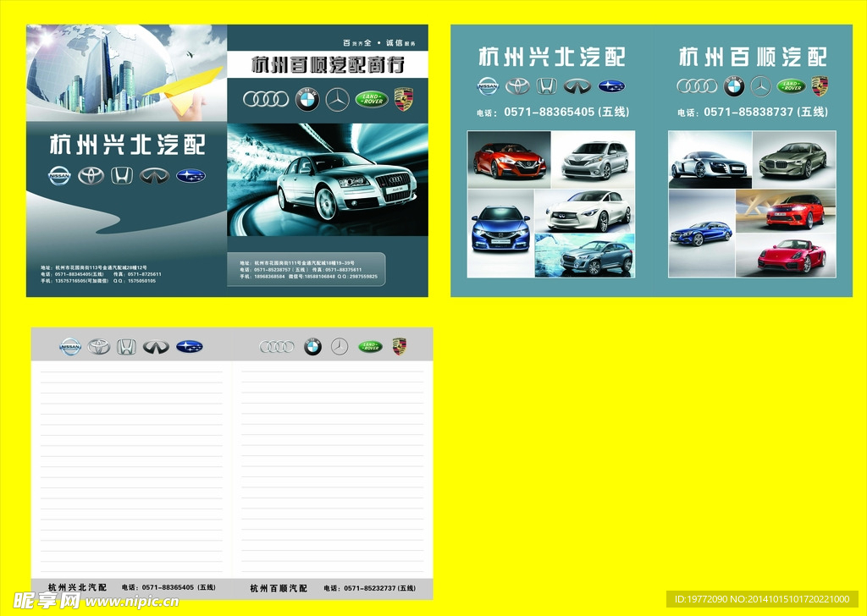Select the Toyota logo on the lined notepad header
Image resolution: width=867 pixels, height=616 pixels.
(99, 346)
